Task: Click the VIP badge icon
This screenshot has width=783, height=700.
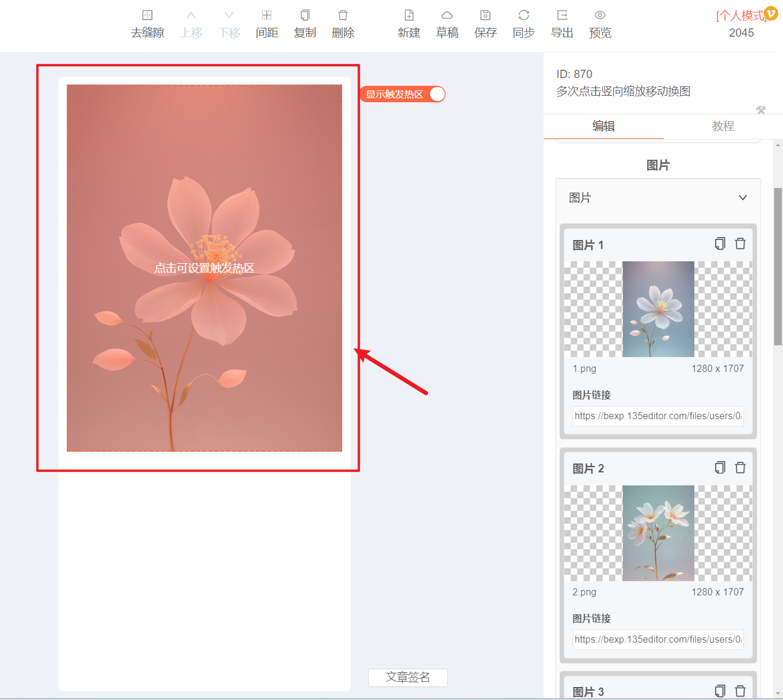Action: coord(771,13)
